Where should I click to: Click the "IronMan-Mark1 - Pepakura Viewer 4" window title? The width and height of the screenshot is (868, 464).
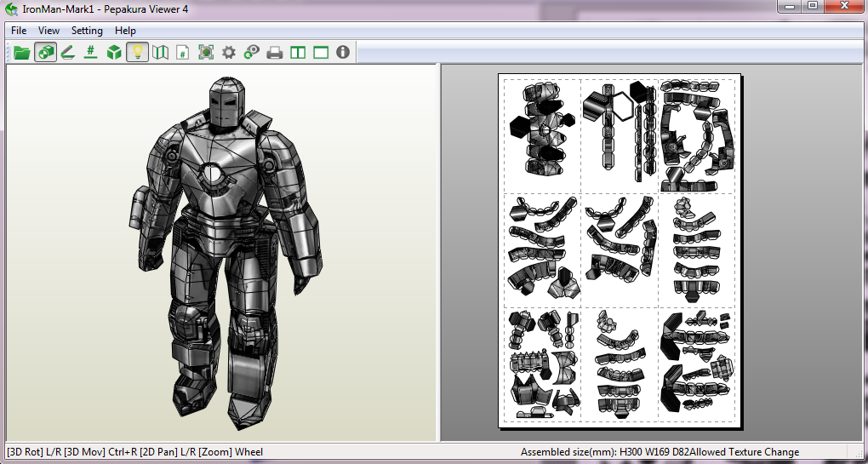106,9
